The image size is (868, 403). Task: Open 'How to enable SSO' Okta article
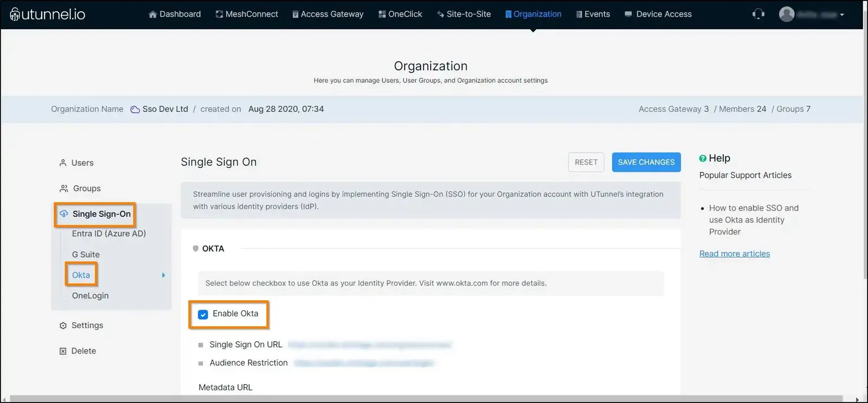click(x=754, y=220)
